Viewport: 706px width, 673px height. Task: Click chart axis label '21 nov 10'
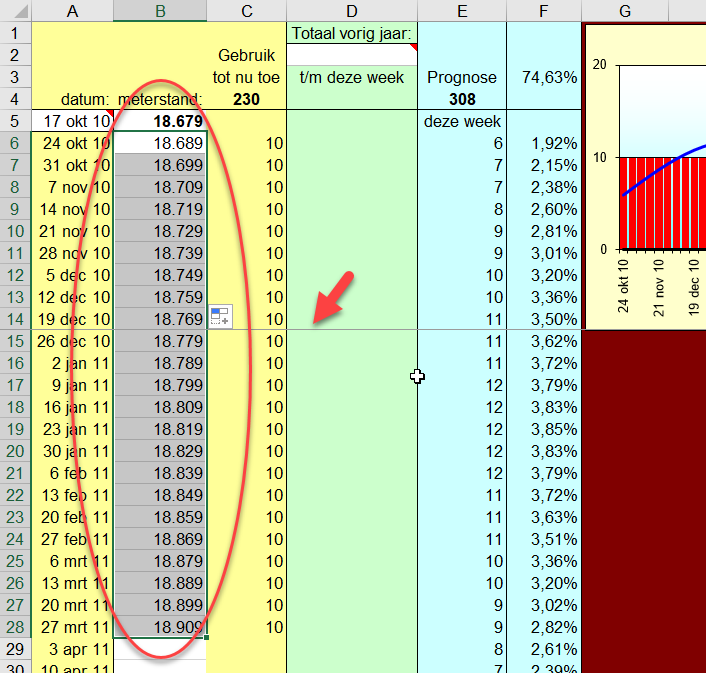point(658,287)
